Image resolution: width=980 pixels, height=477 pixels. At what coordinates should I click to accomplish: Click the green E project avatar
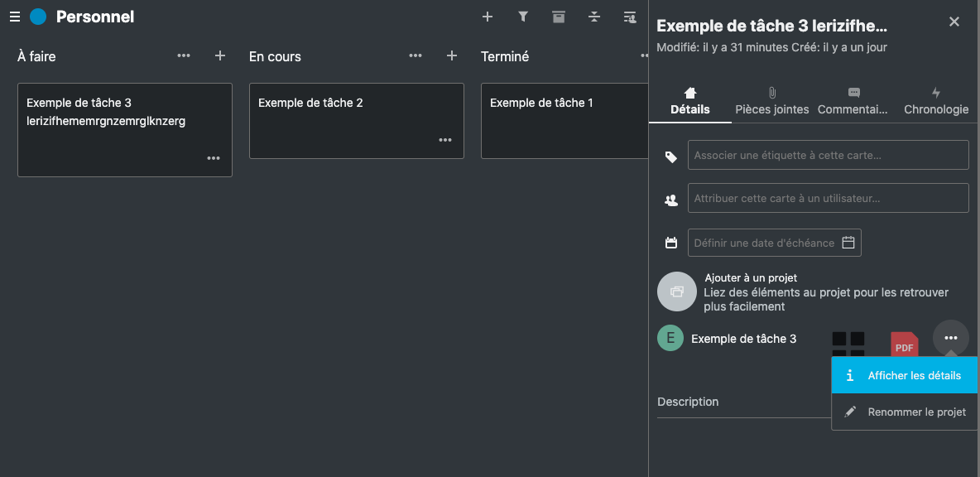click(670, 338)
